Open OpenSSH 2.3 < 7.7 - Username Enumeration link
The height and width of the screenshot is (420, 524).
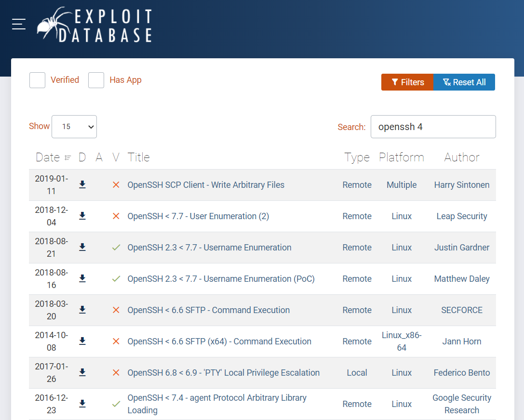(x=210, y=248)
